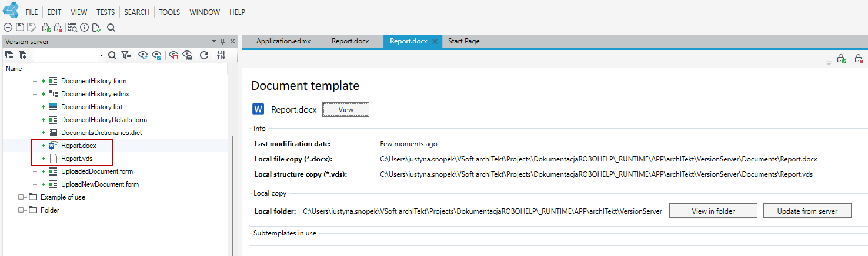Click red X lock icon in main toolbar

tap(58, 27)
